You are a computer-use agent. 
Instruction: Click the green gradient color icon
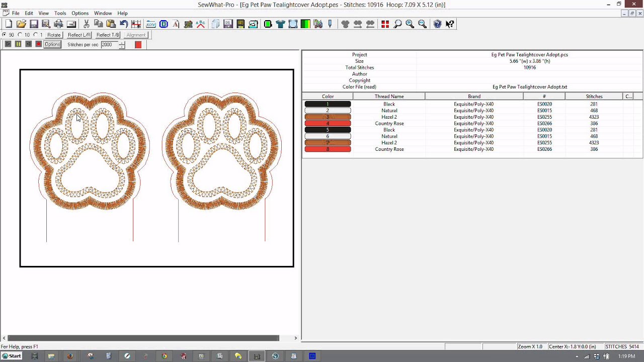tap(305, 24)
